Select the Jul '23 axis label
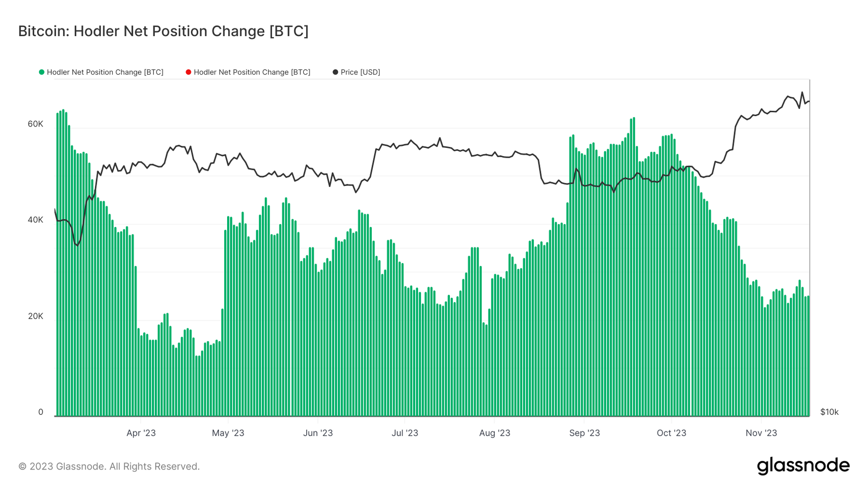868x488 pixels. (405, 433)
